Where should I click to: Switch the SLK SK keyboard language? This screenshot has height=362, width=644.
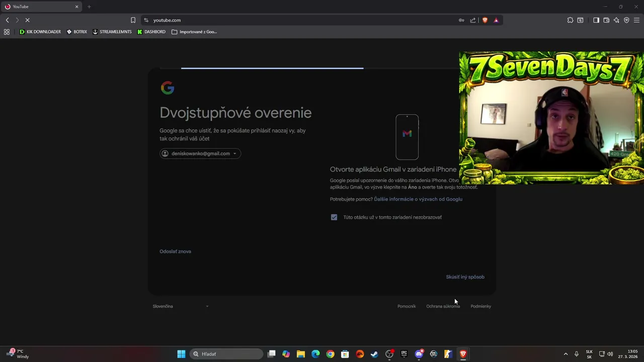click(x=589, y=354)
